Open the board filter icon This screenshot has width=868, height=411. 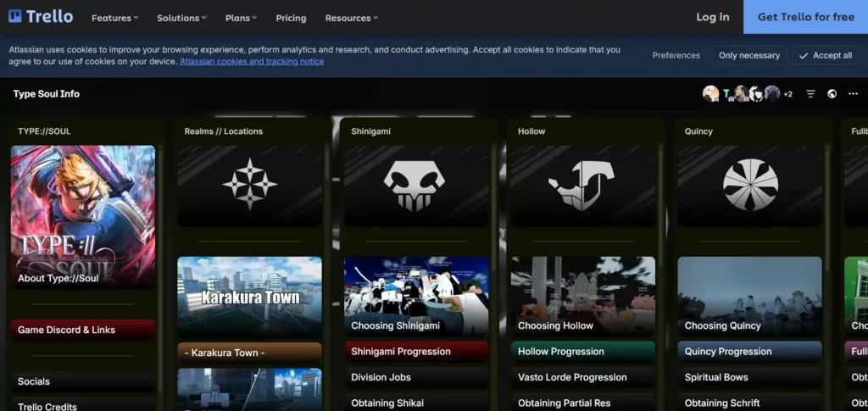coord(810,94)
